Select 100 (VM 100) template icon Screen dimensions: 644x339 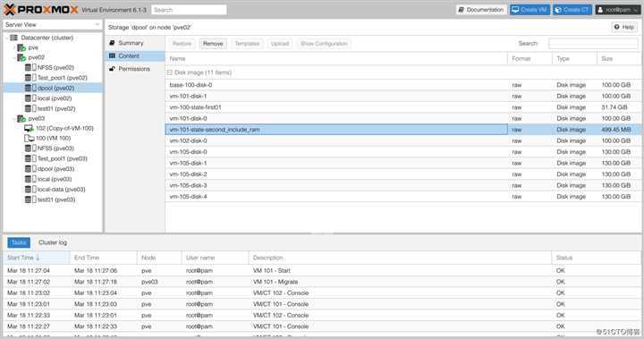point(29,138)
